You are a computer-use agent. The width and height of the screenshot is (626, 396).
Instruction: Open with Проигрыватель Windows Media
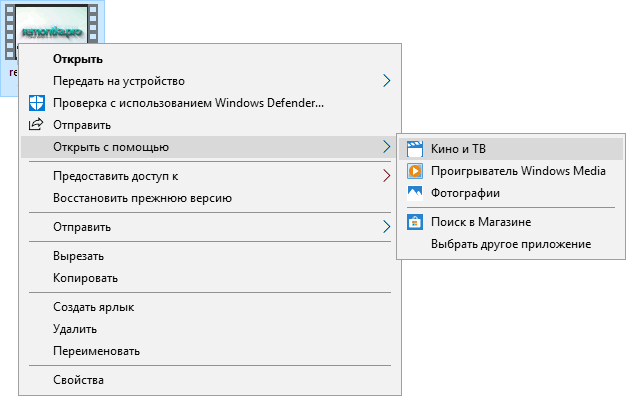(x=511, y=171)
